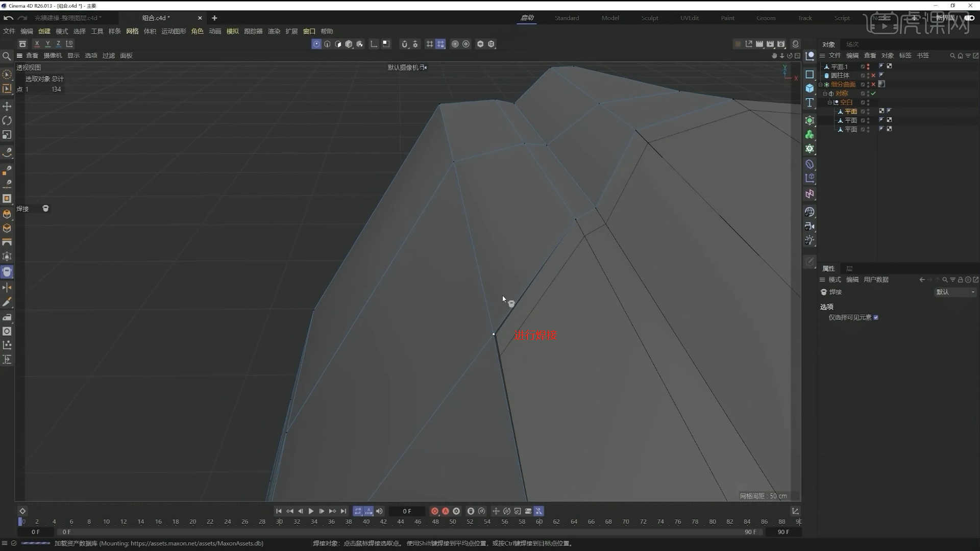
Task: Toggle visibility dots of 平面.1 object
Action: coord(868,67)
